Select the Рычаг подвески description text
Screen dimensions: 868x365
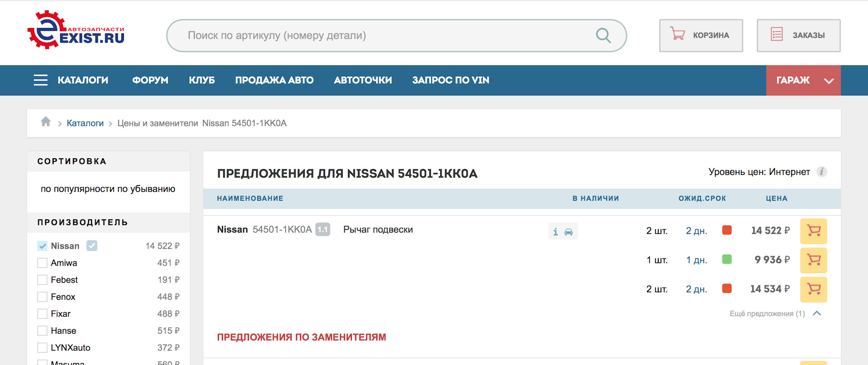[378, 229]
